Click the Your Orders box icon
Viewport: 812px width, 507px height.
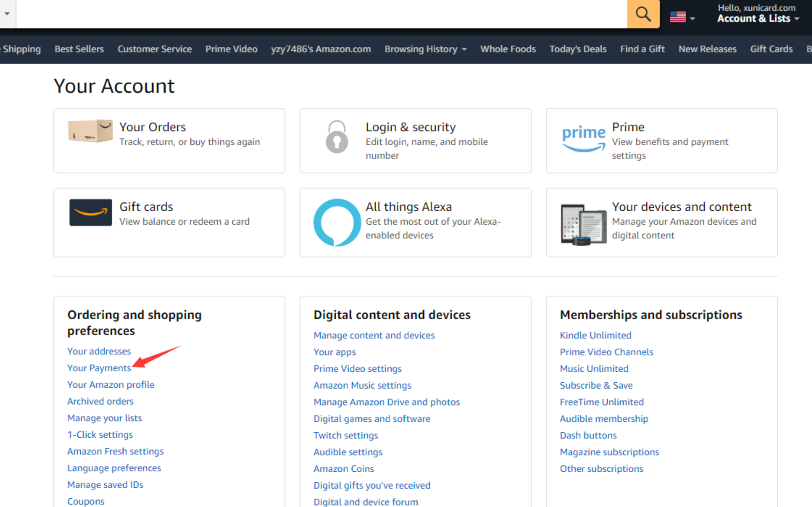click(x=90, y=131)
